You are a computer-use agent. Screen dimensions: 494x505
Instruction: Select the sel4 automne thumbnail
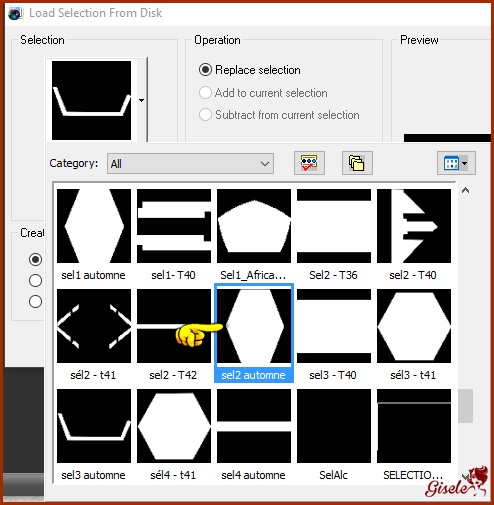point(254,426)
